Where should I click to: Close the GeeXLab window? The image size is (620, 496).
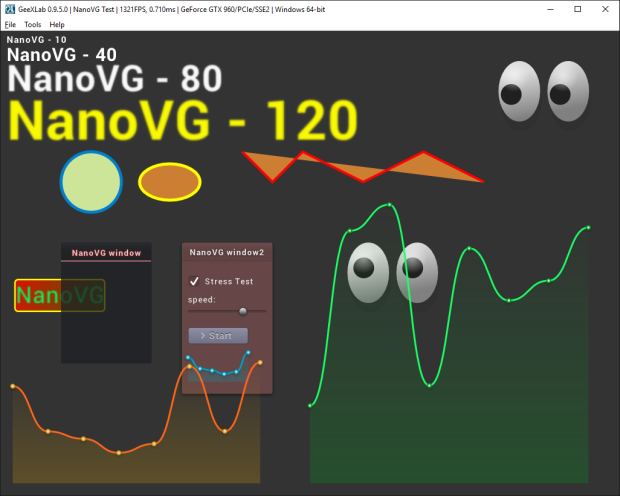tap(605, 9)
